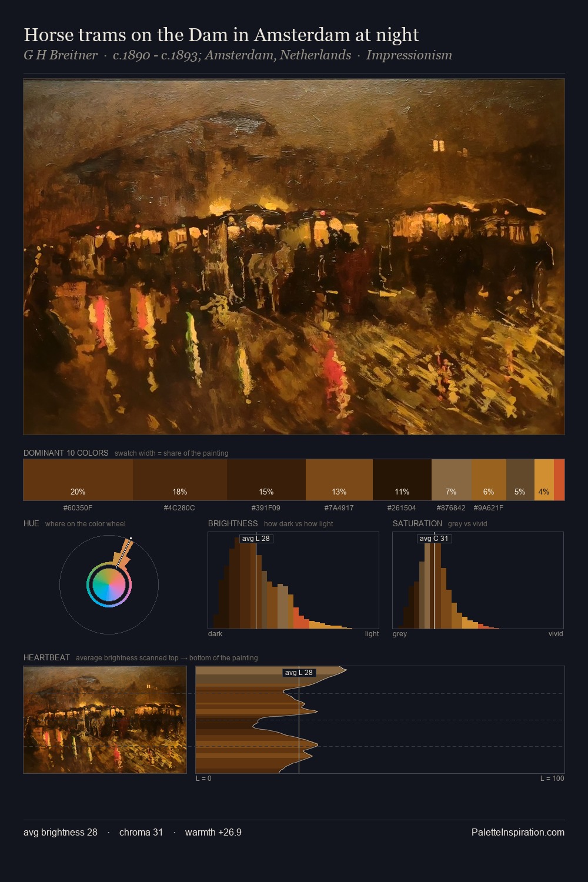588x882 pixels.
Task: Click the hex label '#261504'
Action: [402, 508]
